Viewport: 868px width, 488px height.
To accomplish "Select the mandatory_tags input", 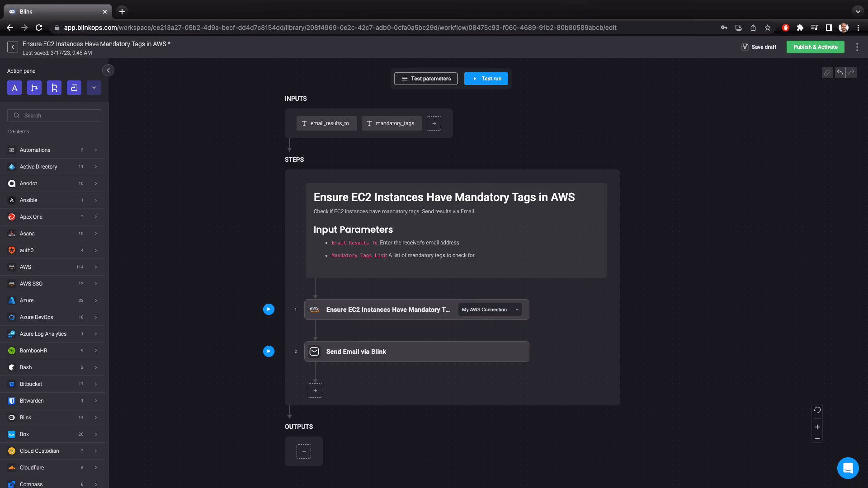I will tap(392, 123).
